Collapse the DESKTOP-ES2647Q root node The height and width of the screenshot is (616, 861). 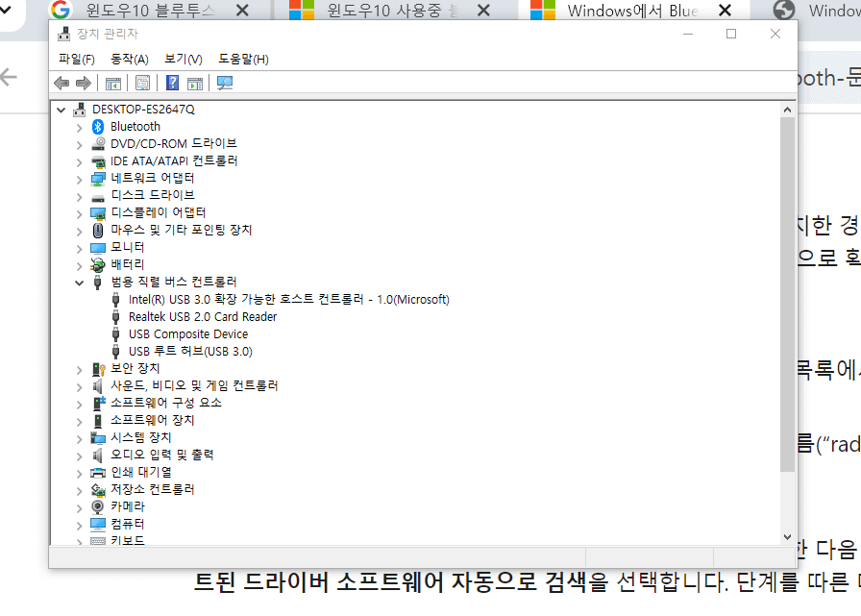(x=61, y=110)
